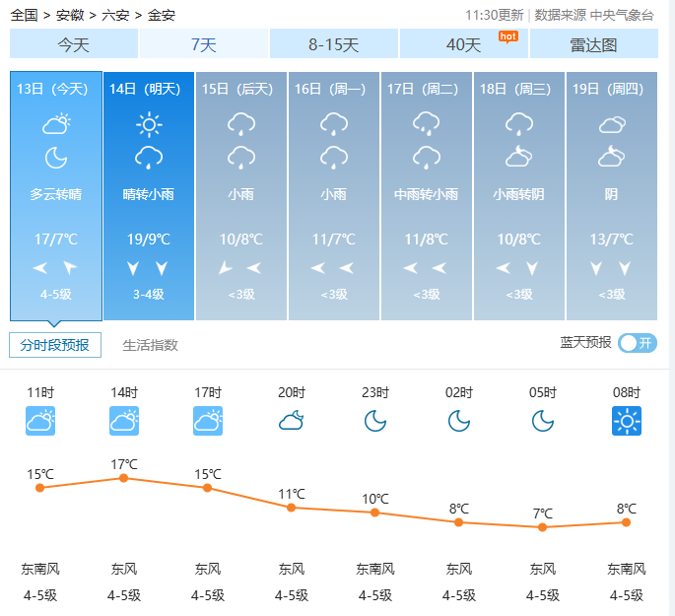Switch to the 今天 tab
Viewport: 675px width, 616px height.
coord(73,44)
